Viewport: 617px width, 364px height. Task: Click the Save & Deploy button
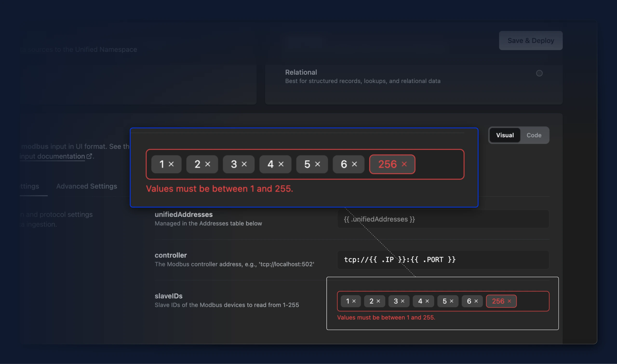tap(530, 40)
